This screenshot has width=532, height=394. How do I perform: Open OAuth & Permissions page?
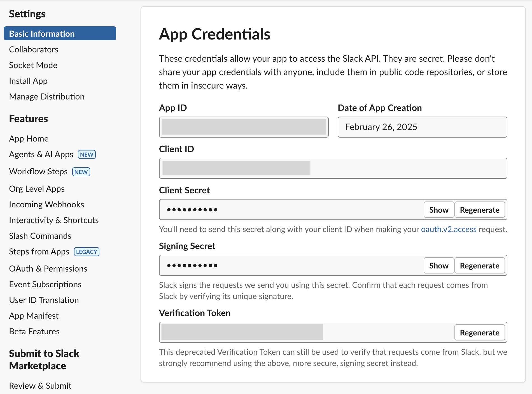(48, 269)
